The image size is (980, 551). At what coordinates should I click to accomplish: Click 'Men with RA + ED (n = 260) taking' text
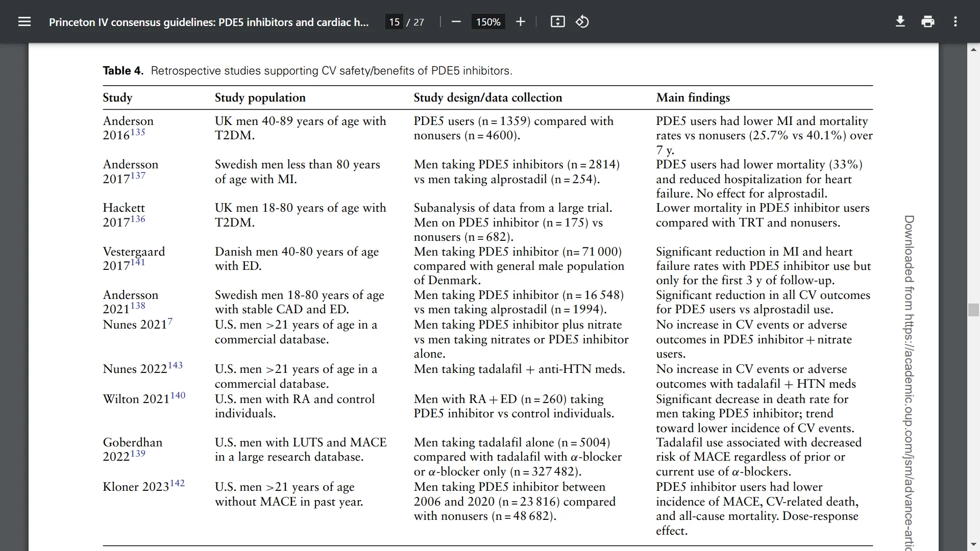pyautogui.click(x=509, y=399)
